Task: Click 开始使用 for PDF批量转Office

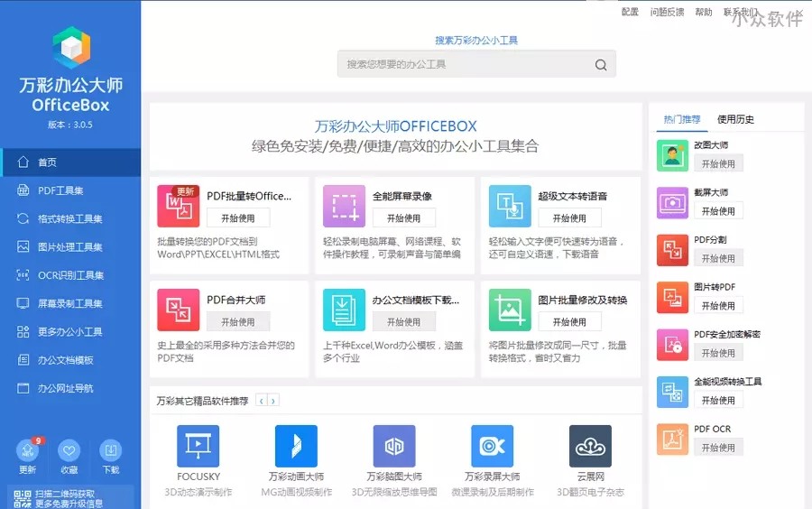Action: click(x=238, y=218)
